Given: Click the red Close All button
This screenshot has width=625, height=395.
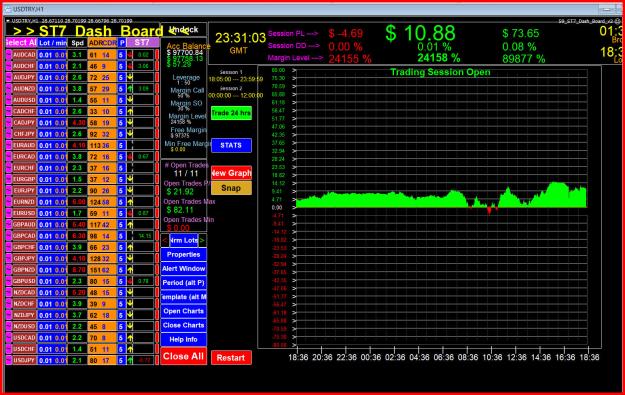Looking at the screenshot, I should click(x=184, y=356).
